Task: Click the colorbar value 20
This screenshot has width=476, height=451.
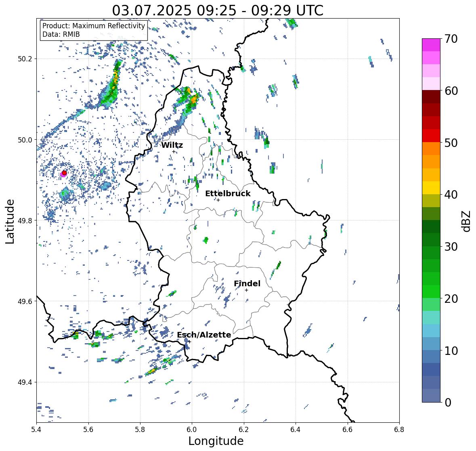Action: [451, 299]
